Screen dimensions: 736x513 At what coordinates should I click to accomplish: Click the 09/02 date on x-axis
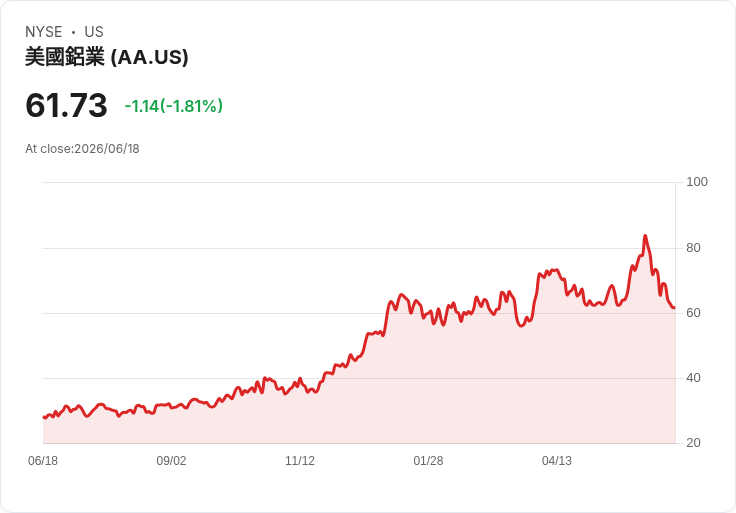(171, 461)
